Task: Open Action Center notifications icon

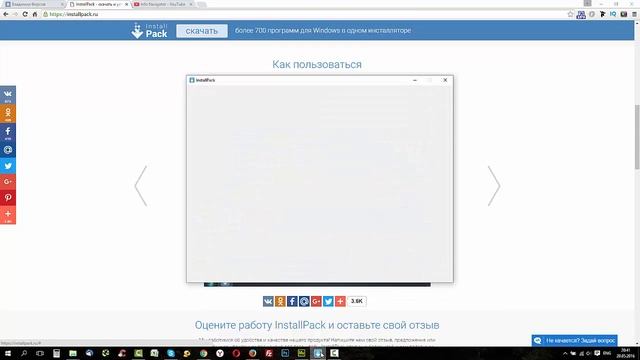Action: [x=597, y=353]
